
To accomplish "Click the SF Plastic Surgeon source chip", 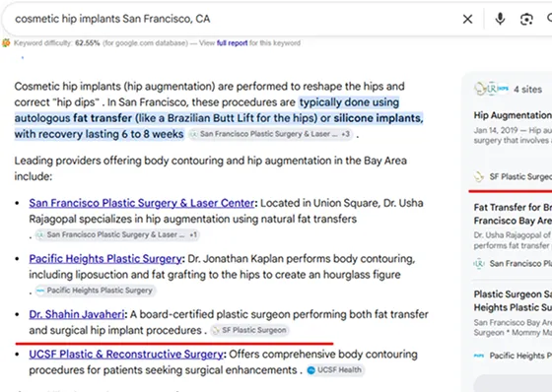I will [x=249, y=330].
